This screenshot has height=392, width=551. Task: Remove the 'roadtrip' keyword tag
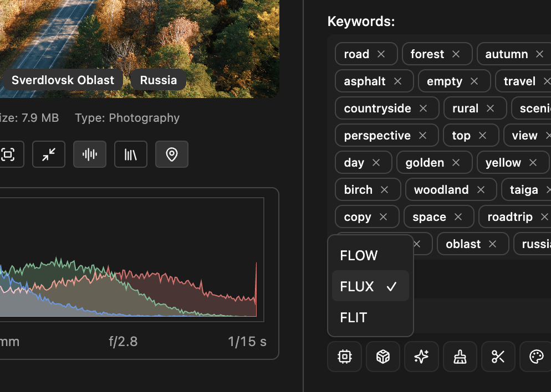pyautogui.click(x=544, y=217)
